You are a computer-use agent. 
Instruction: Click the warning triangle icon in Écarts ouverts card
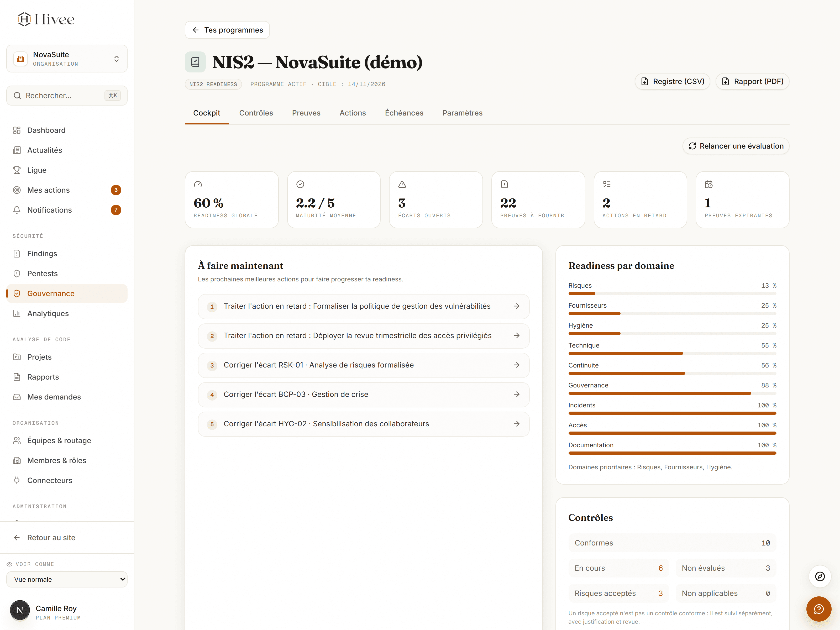pos(402,185)
